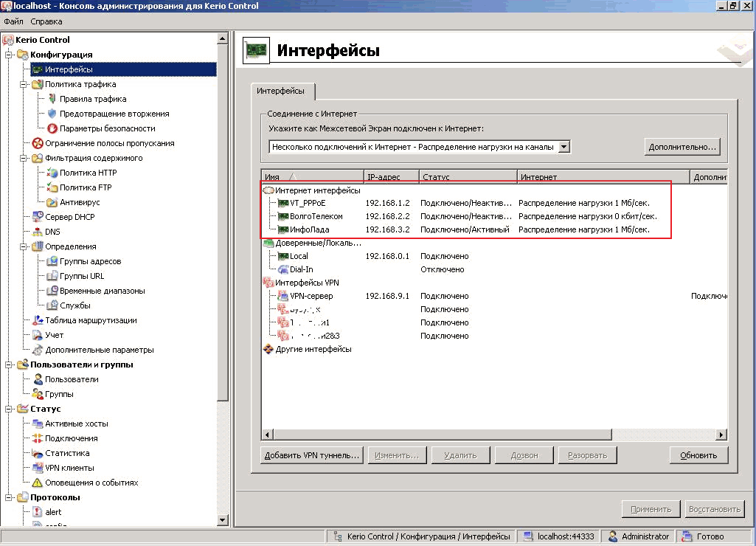Click the VPN-сервер interface icon
This screenshot has width=756, height=546.
[283, 296]
